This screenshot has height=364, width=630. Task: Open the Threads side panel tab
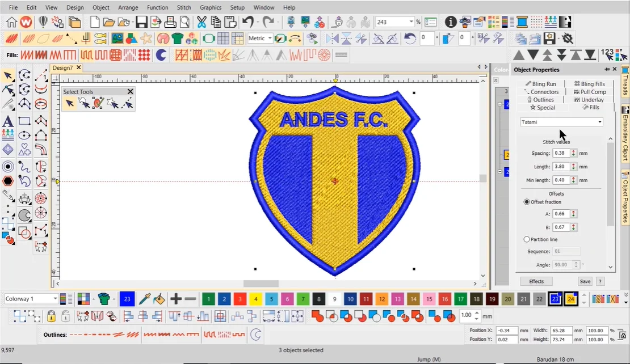pos(625,82)
